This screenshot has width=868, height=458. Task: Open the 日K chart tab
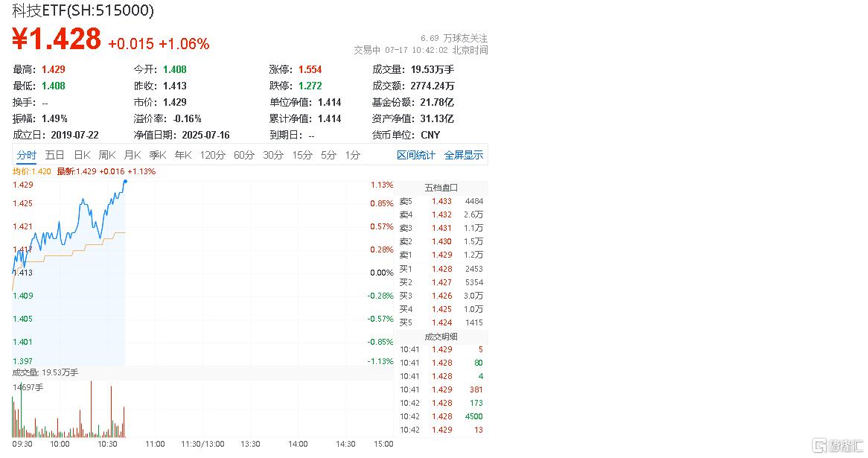(x=83, y=155)
